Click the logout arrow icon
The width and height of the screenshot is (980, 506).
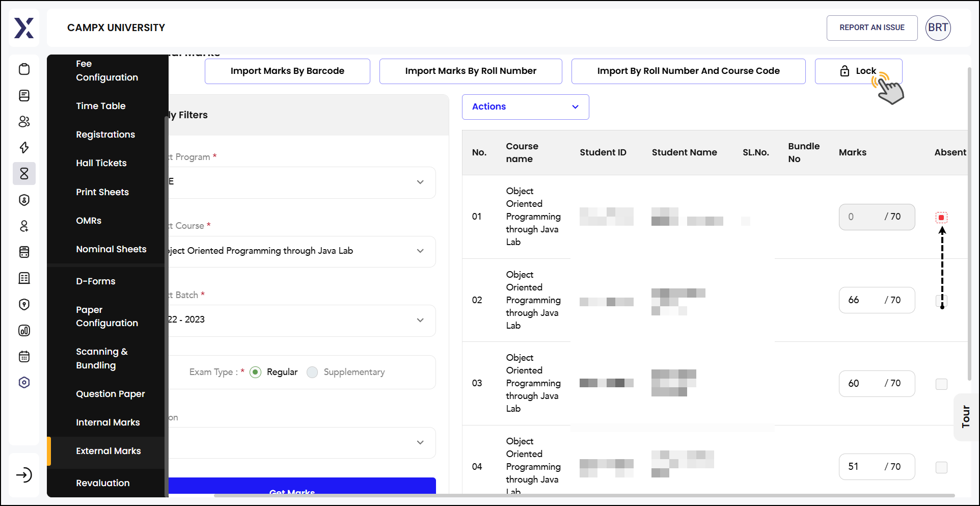[24, 475]
